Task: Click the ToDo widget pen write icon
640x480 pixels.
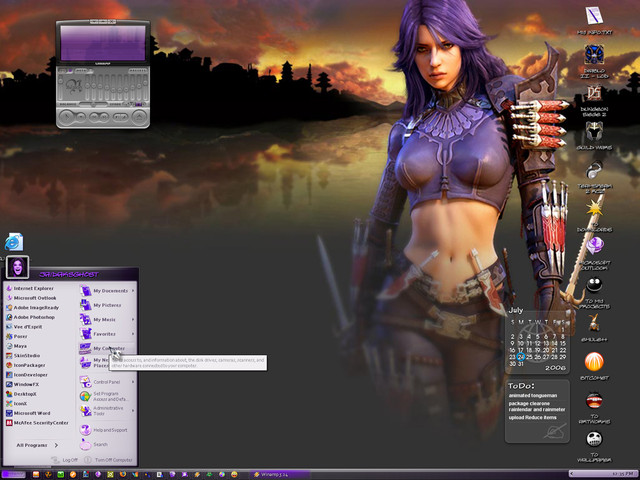Action: 555,431
